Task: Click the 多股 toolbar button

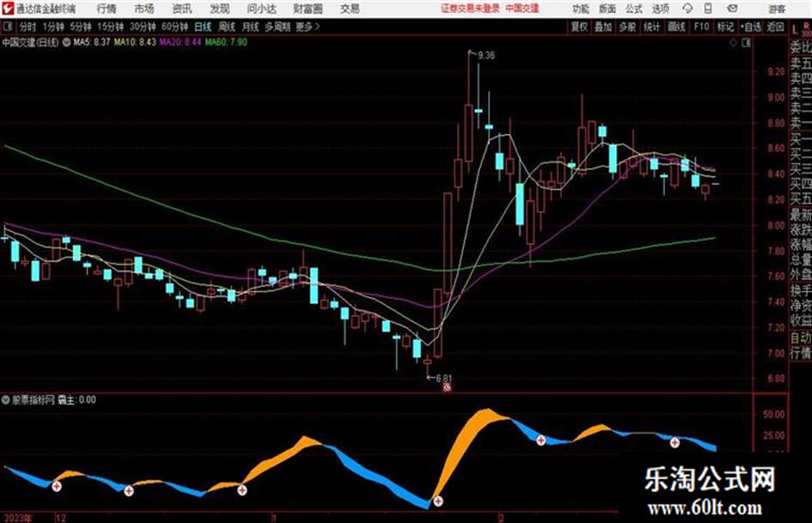Action: (x=627, y=27)
